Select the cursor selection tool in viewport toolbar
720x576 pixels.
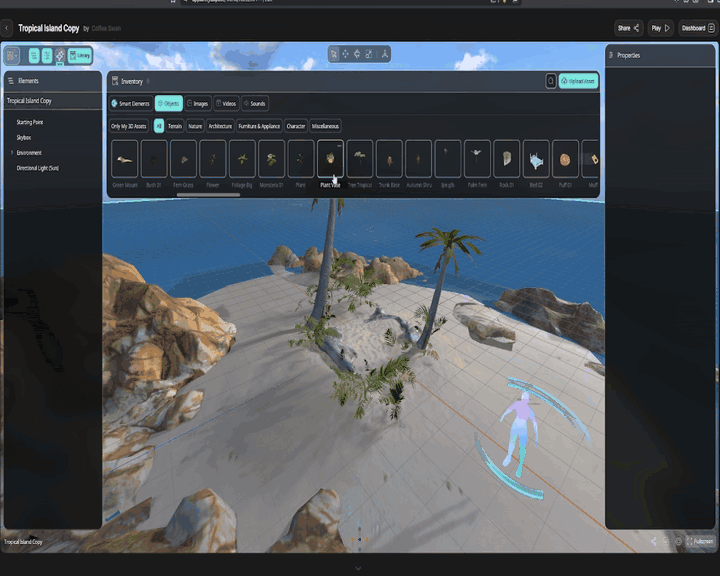pos(334,54)
